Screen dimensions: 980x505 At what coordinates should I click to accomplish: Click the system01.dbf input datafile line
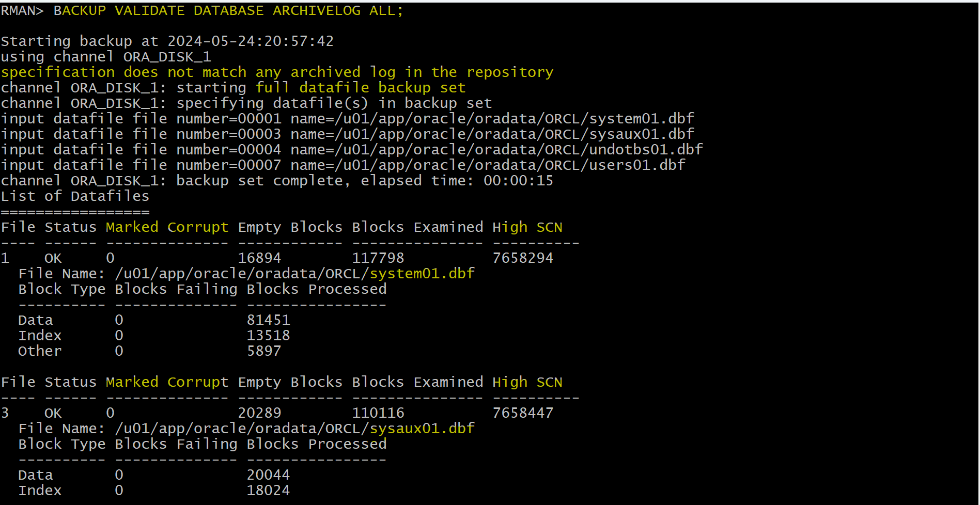pyautogui.click(x=348, y=119)
